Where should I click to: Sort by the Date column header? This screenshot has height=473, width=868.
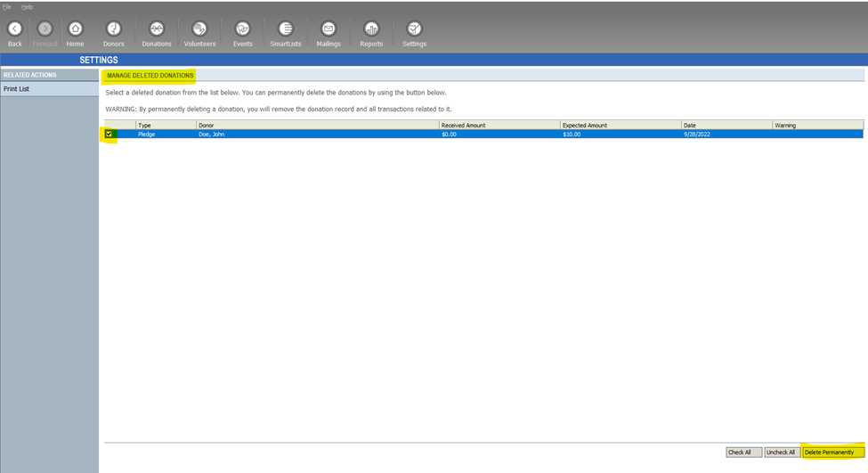[726, 126]
